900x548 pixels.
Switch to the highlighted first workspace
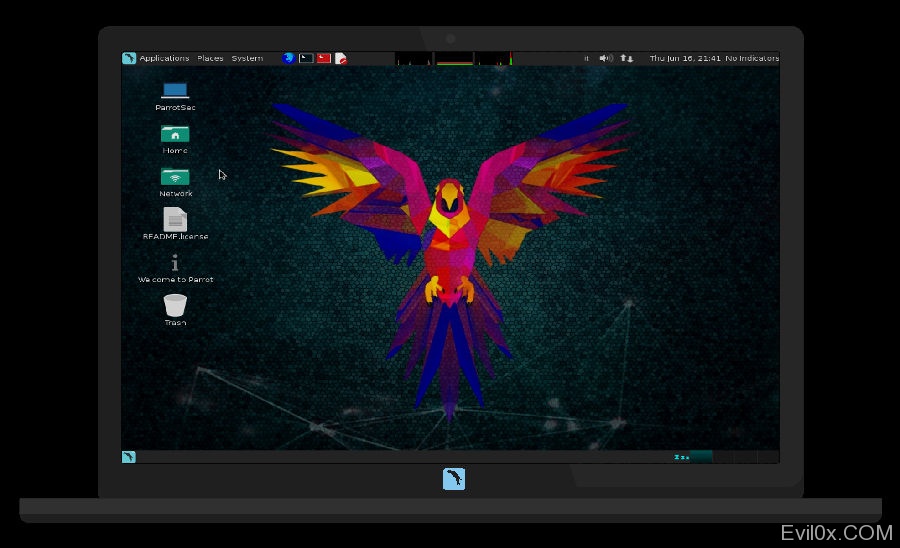pos(701,457)
